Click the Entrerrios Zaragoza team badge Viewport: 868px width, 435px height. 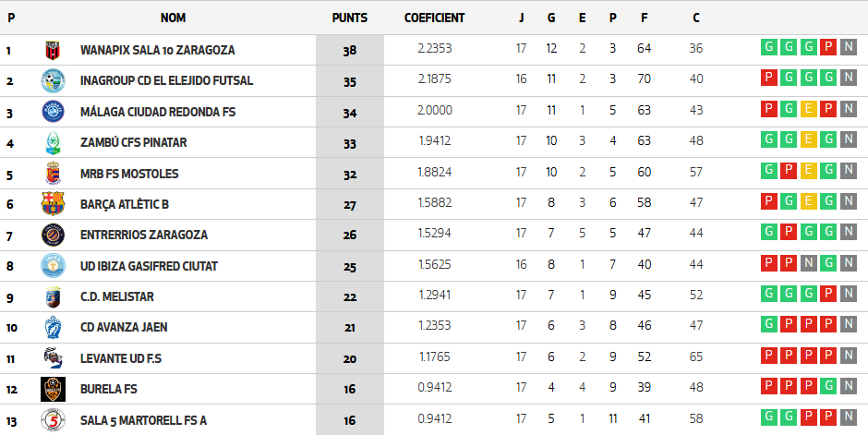tap(53, 235)
